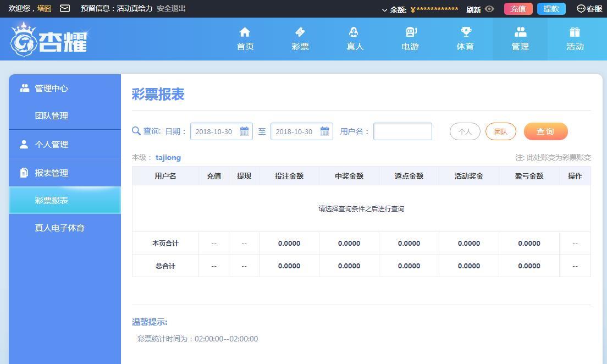Expand the balance chevron arrow
The width and height of the screenshot is (607, 364).
tap(384, 10)
